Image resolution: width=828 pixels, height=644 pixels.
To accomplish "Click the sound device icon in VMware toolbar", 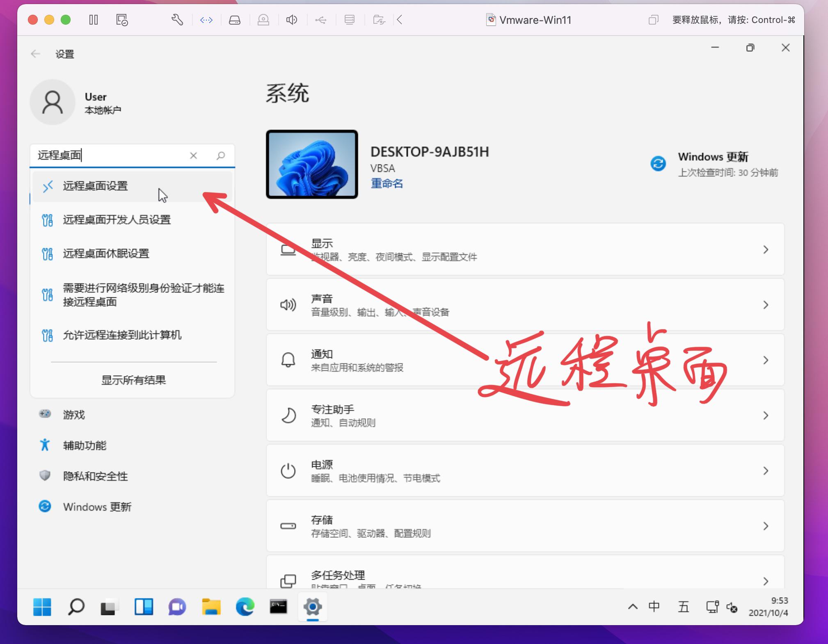I will click(x=291, y=19).
